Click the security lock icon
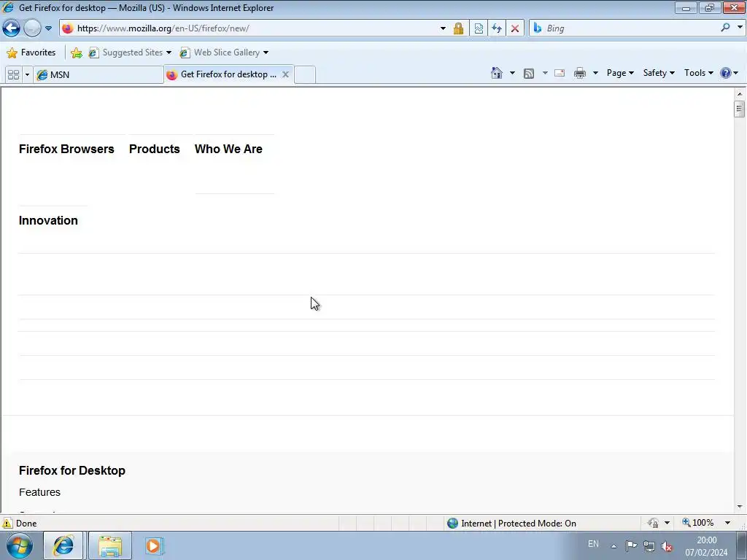Viewport: 747px width, 560px height. pyautogui.click(x=458, y=28)
